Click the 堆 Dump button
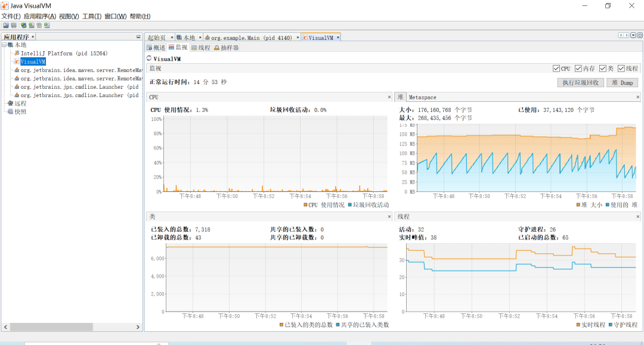This screenshot has height=345, width=644. [x=622, y=82]
